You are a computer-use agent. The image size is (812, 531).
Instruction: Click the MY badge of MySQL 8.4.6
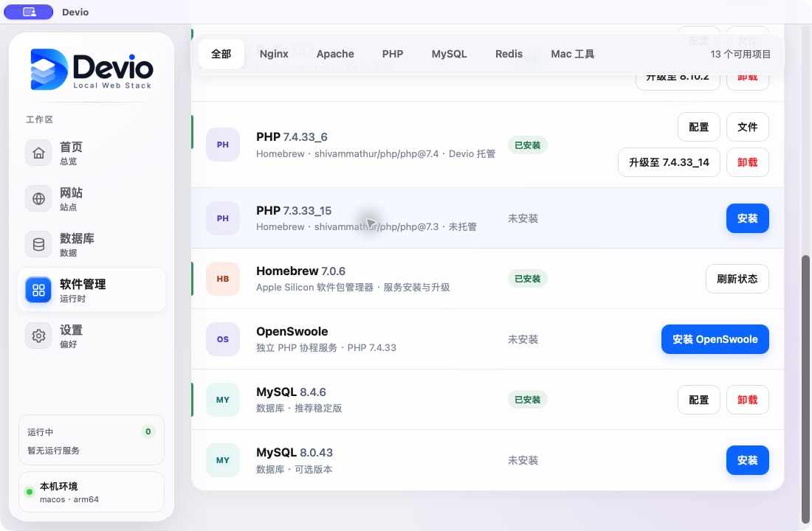223,400
